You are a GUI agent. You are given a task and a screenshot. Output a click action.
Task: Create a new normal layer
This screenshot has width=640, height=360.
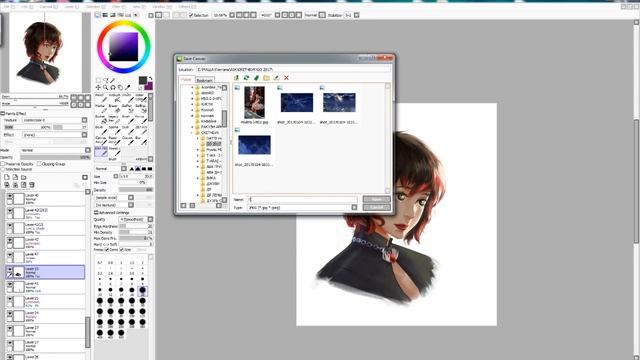[7, 177]
